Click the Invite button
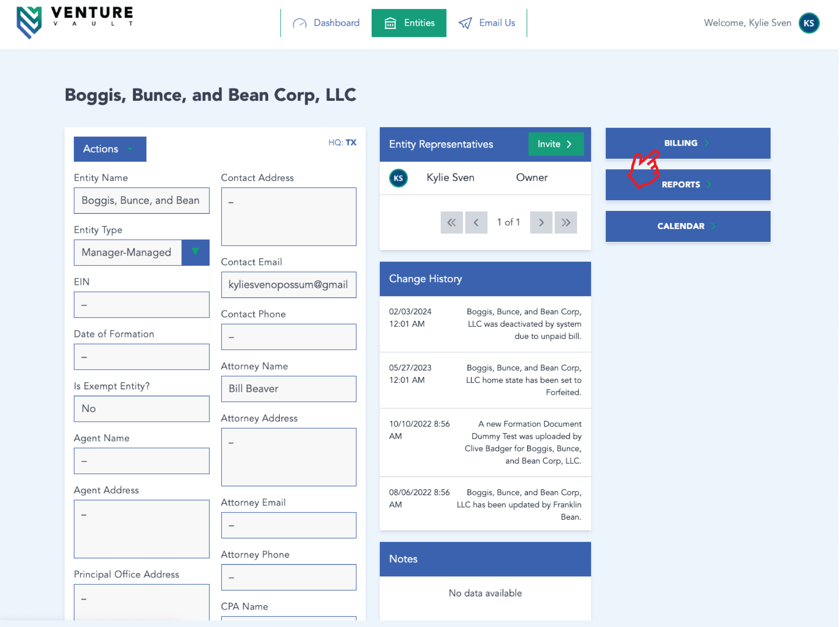840x627 pixels. 556,144
